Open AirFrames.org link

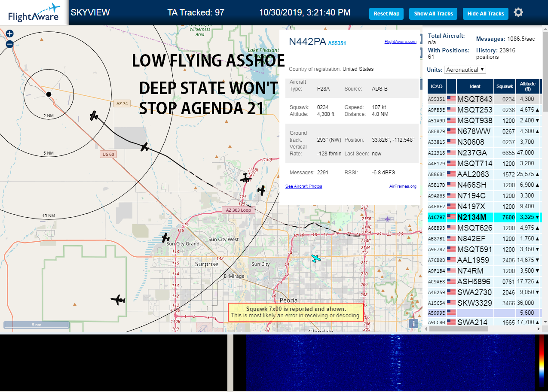[403, 186]
